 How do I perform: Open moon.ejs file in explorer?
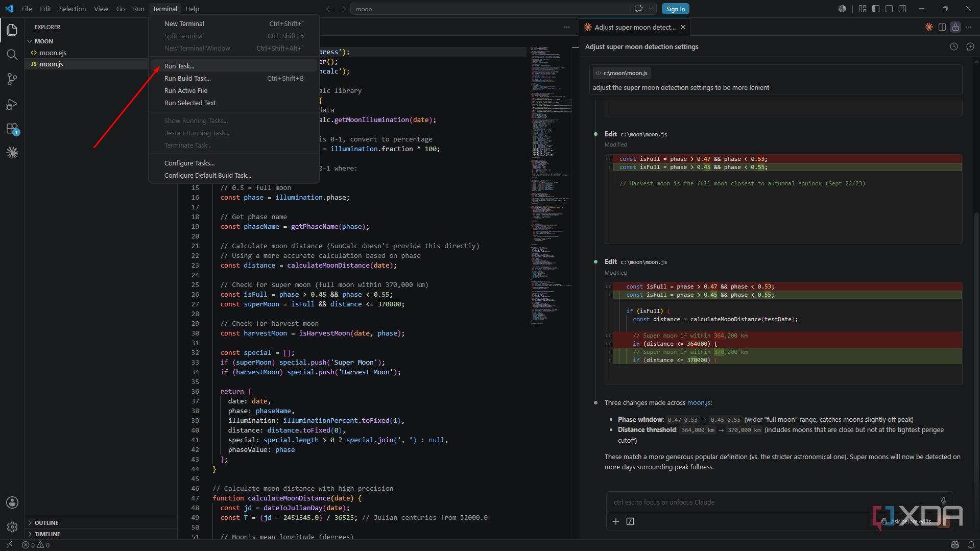[53, 53]
